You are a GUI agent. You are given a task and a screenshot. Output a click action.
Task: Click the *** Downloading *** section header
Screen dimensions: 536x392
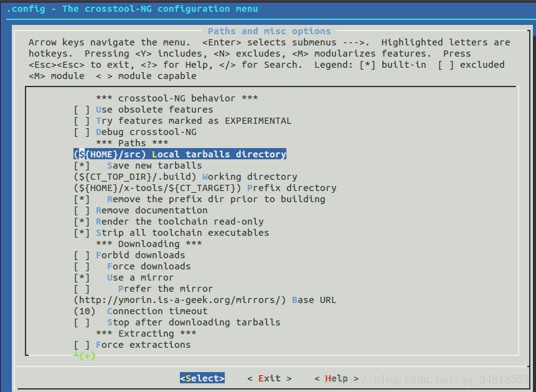(149, 244)
